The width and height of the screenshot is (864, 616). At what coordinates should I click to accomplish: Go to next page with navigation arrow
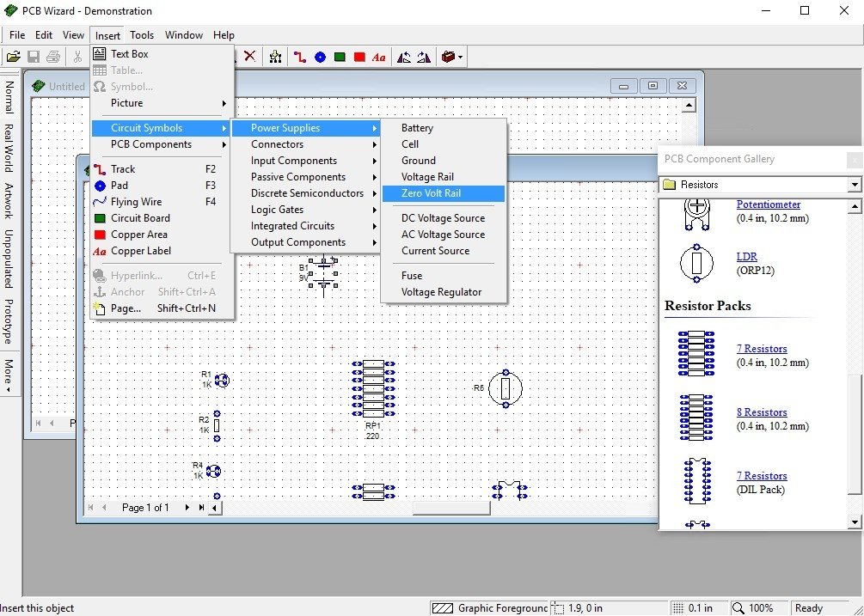pos(187,508)
